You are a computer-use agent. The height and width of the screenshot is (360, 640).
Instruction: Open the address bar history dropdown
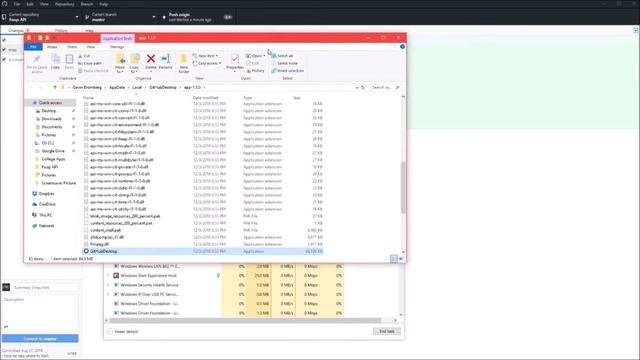(357, 87)
